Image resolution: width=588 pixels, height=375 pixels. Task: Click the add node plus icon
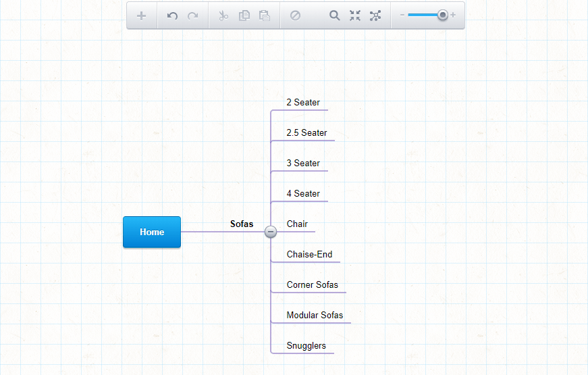click(x=141, y=16)
